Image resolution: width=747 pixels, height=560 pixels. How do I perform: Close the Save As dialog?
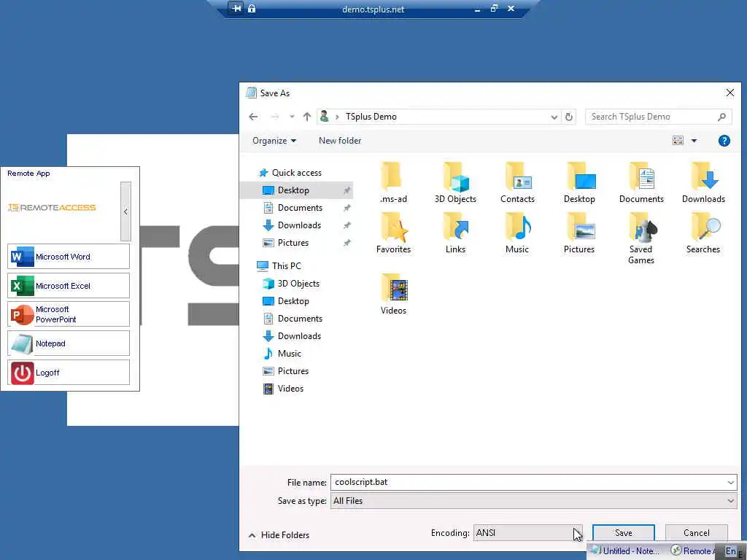coord(729,93)
